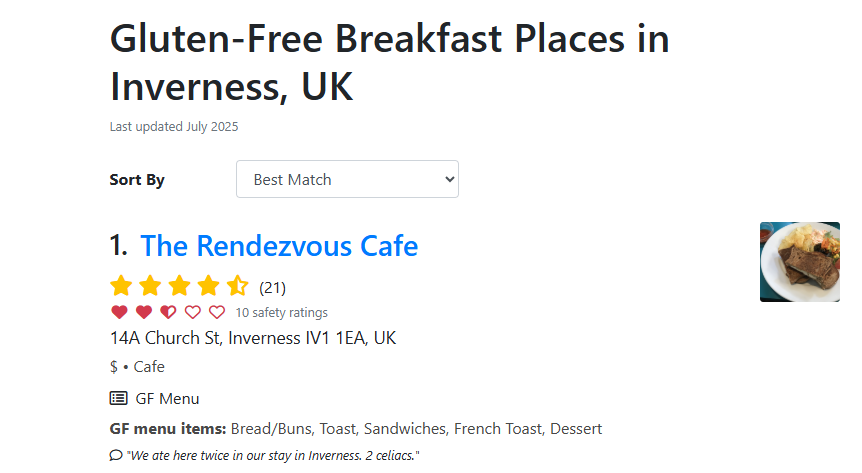Click the second gold rating star
Viewport: 862px width, 473px height.
click(150, 286)
